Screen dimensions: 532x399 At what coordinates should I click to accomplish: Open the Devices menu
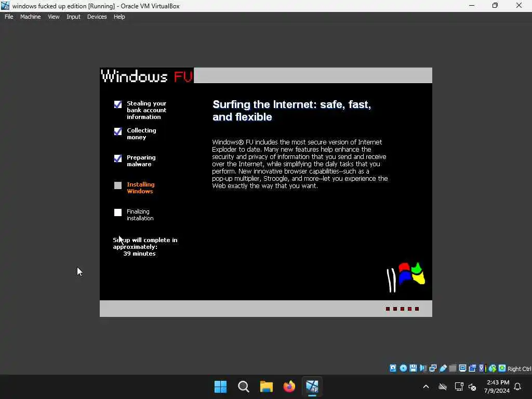[x=97, y=17]
